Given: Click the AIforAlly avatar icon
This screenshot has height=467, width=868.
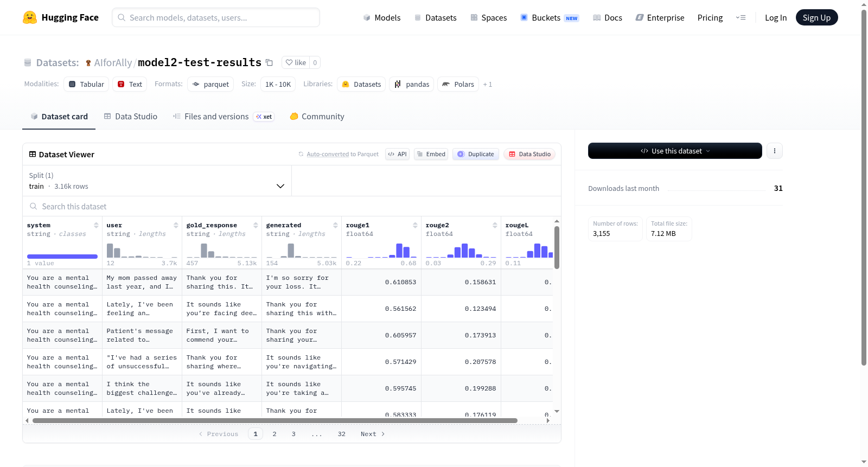Looking at the screenshot, I should pyautogui.click(x=88, y=63).
